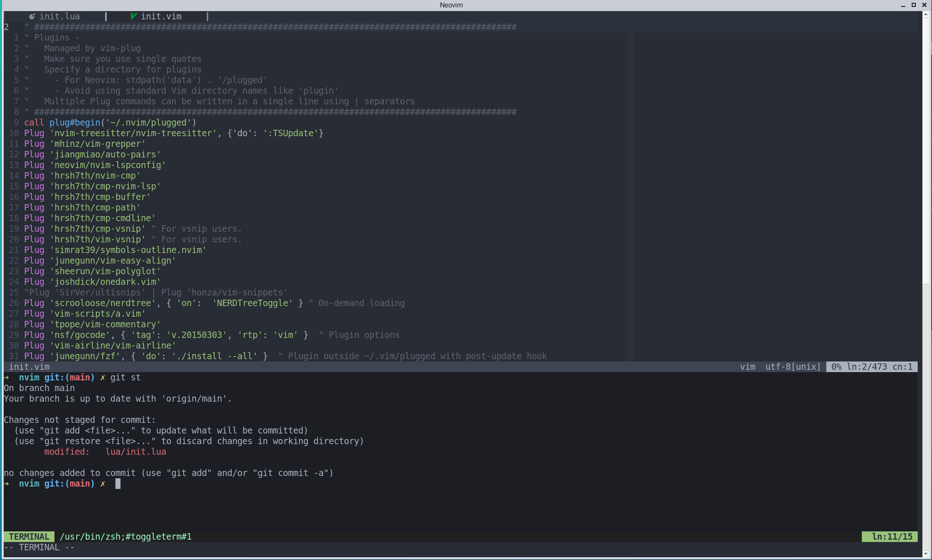Click '/usr/bin/zsh;#toggleterm#1' terminal title
Screen dimensions: 932x560
click(126, 536)
